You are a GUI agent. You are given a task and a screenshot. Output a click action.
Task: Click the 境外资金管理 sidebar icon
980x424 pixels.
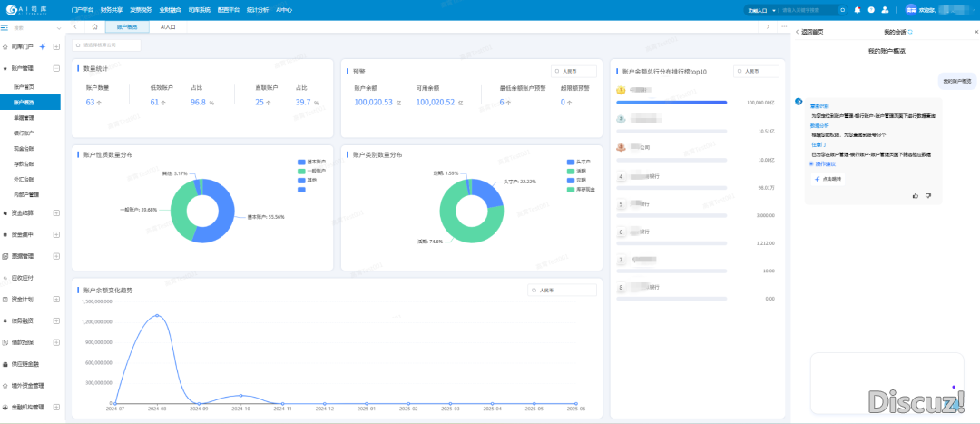click(5, 385)
